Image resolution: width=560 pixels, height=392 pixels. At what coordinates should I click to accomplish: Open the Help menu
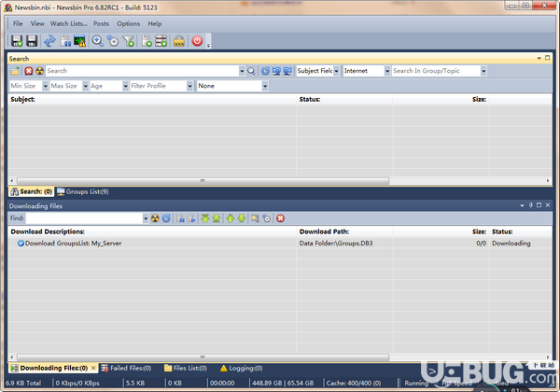pyautogui.click(x=155, y=24)
